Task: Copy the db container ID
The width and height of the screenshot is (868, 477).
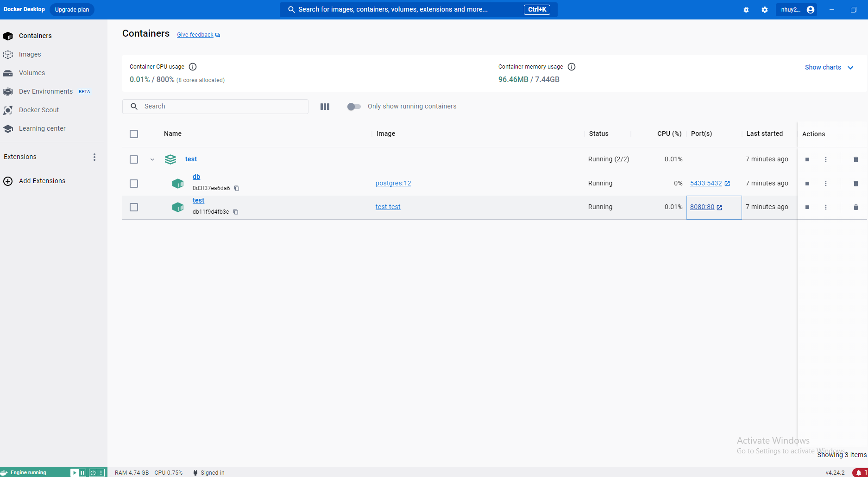Action: 237,188
